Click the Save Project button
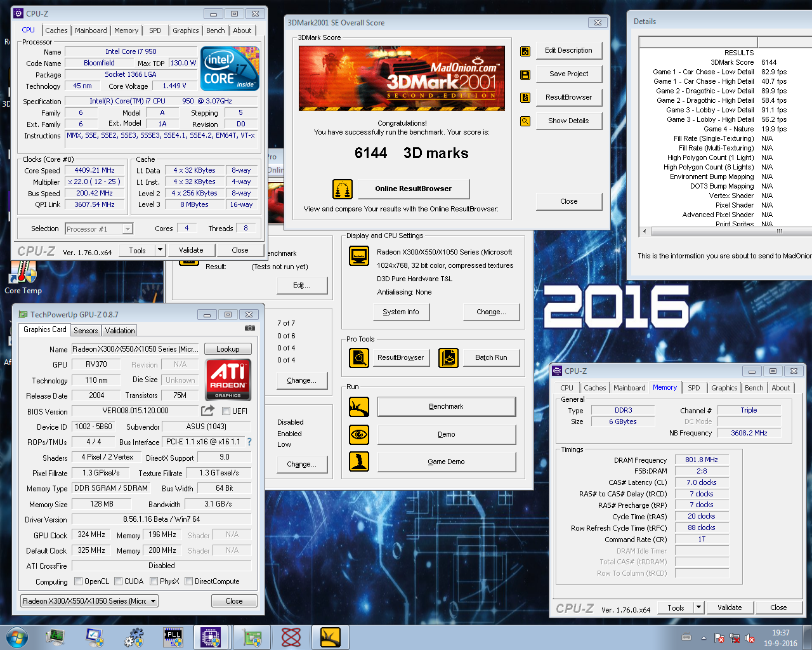 tap(569, 74)
